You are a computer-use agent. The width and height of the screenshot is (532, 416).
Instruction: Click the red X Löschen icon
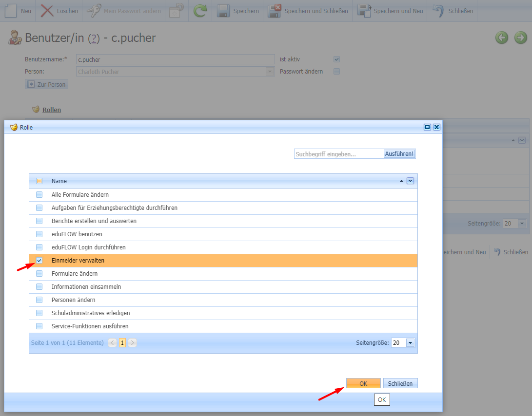(x=47, y=11)
